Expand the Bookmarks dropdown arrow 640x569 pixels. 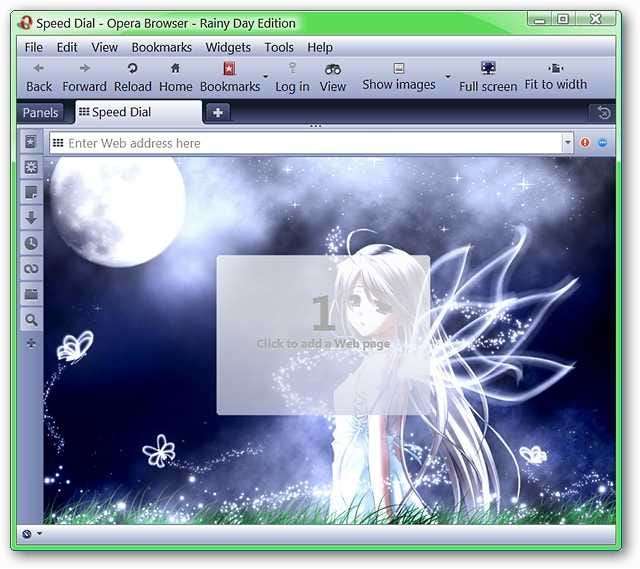tap(266, 77)
